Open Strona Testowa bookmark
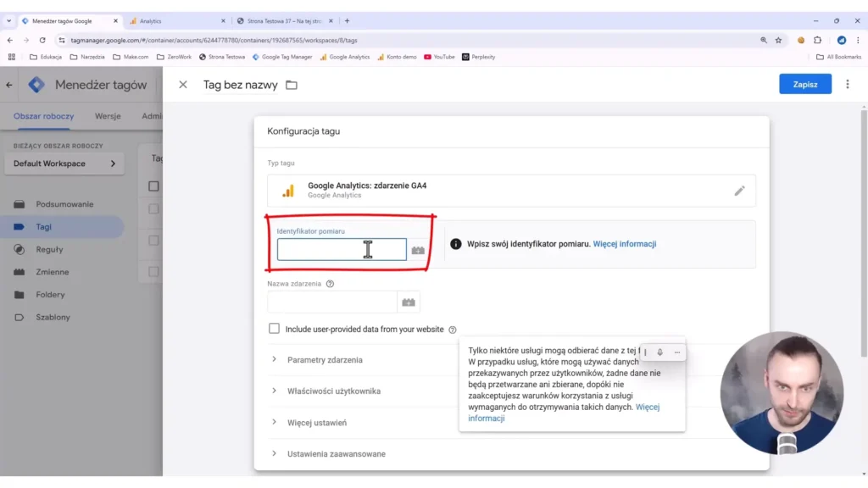868x488 pixels. pyautogui.click(x=222, y=57)
